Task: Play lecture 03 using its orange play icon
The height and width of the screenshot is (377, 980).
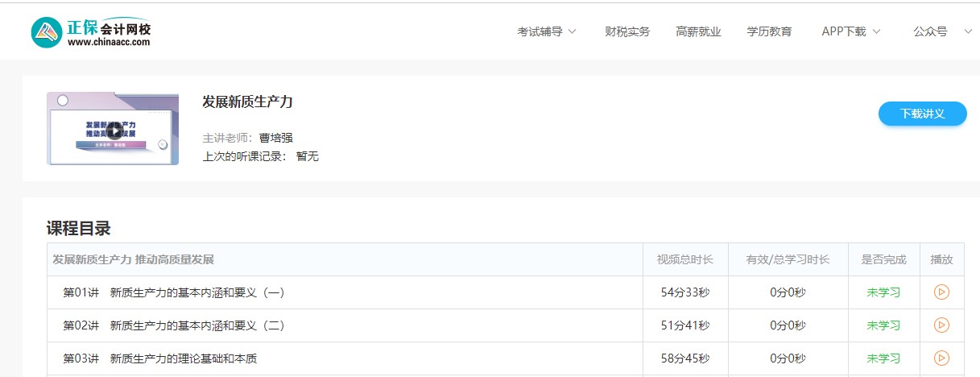Action: coord(941,358)
